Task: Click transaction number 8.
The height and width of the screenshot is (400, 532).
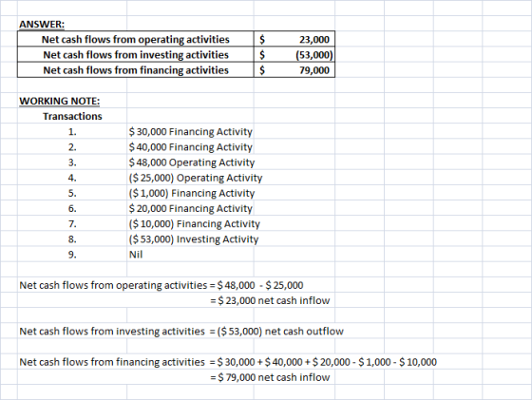Action: click(x=72, y=239)
